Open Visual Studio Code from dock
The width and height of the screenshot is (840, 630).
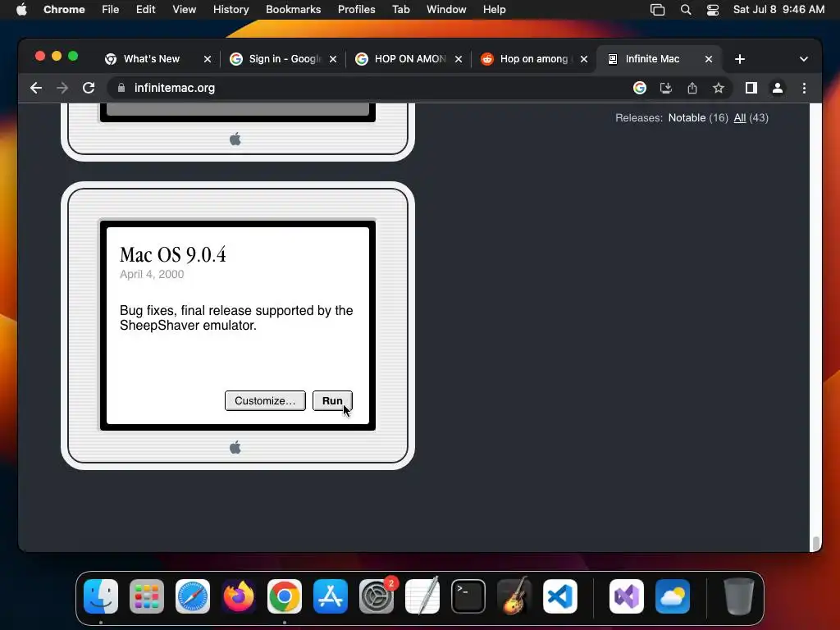pos(560,596)
